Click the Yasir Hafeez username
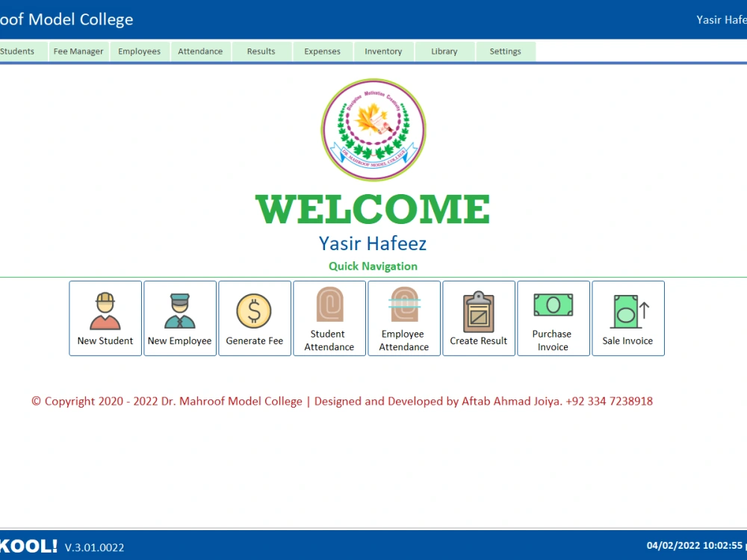The image size is (747, 560). pos(719,19)
